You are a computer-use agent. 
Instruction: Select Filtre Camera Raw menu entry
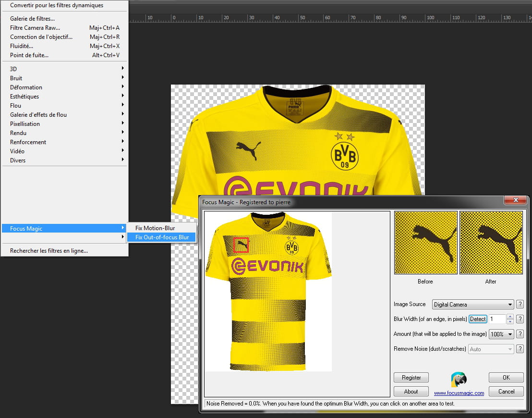coord(64,28)
